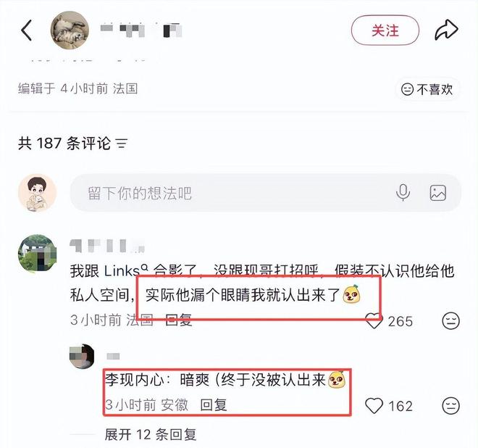Like the comment with 265 likes
Viewport: 478px width, 448px height.
[x=374, y=320]
